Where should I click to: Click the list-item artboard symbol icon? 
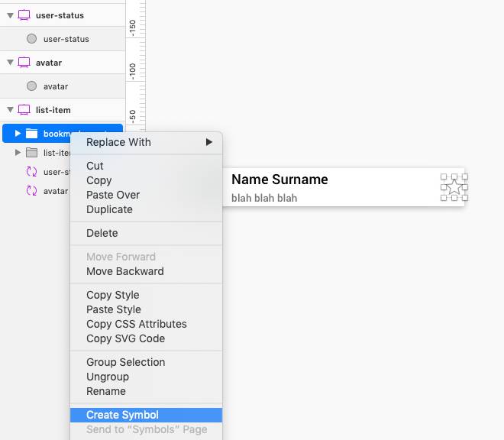click(x=24, y=110)
